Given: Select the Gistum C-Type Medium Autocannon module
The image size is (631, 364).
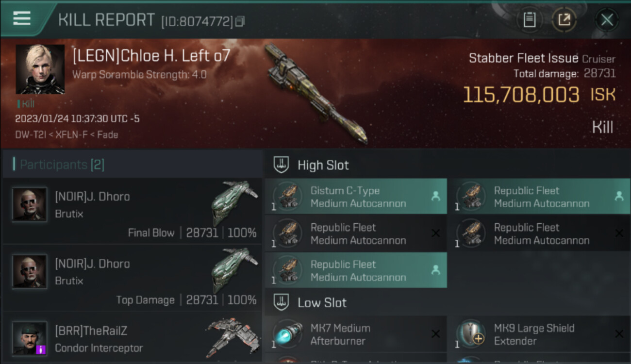Looking at the screenshot, I should pyautogui.click(x=356, y=197).
